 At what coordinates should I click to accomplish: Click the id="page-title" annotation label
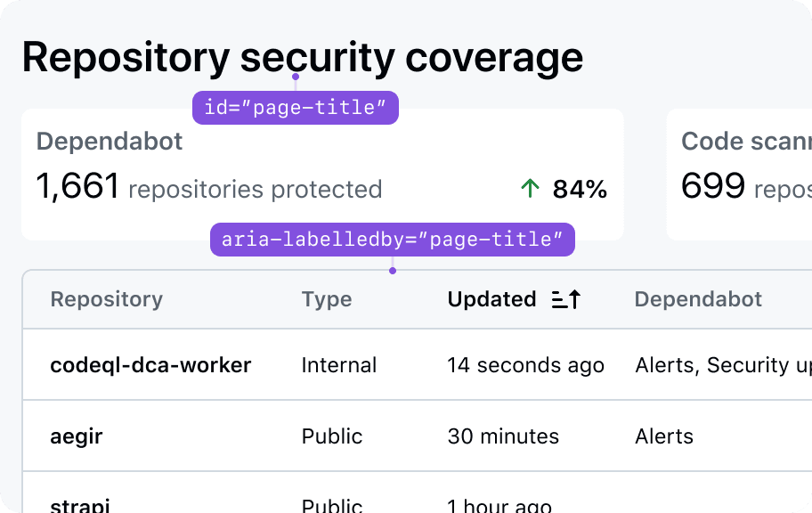point(296,108)
